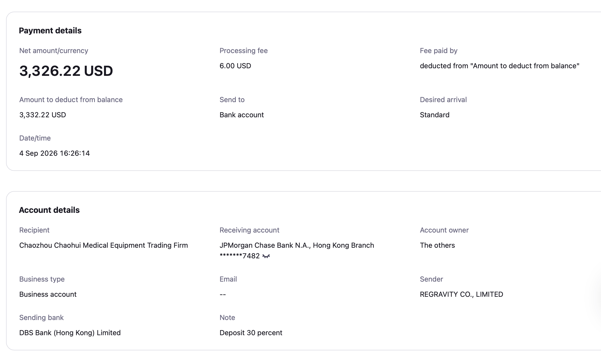Click the Business account type value
This screenshot has height=364, width=601.
coord(48,294)
